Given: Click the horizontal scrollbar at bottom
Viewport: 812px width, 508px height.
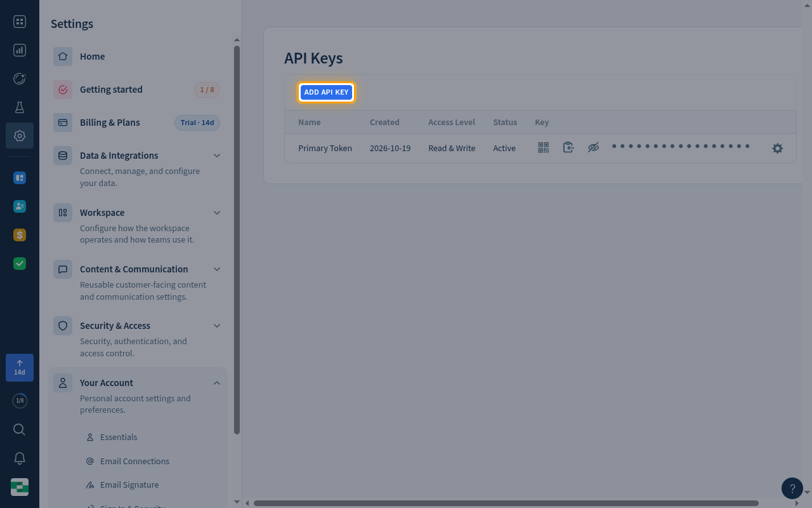Looking at the screenshot, I should pyautogui.click(x=506, y=503).
